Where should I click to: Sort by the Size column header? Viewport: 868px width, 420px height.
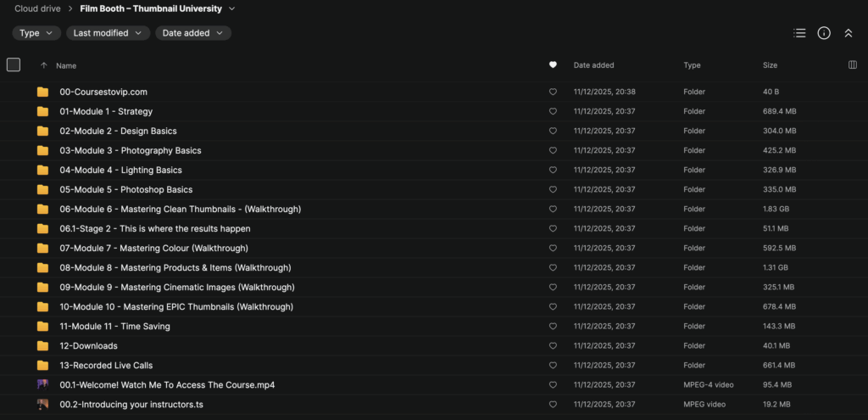coord(770,65)
